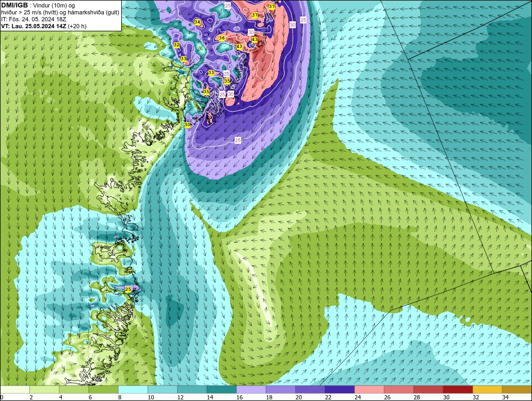Click the legend number 24
Viewport: 532px width, 401px height.
click(358, 397)
